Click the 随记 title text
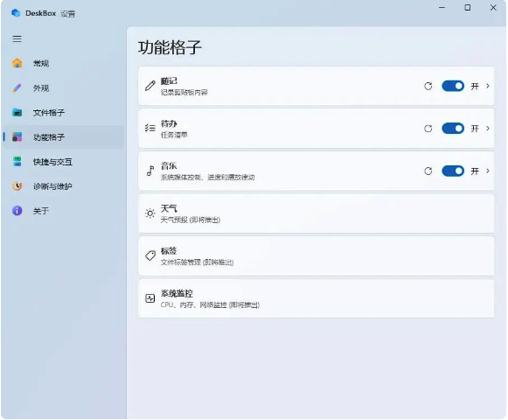Screen dimensions: 508x420 [x=169, y=80]
